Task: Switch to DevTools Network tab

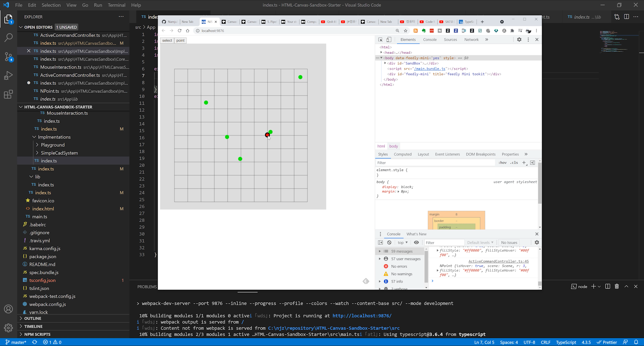Action: click(471, 40)
